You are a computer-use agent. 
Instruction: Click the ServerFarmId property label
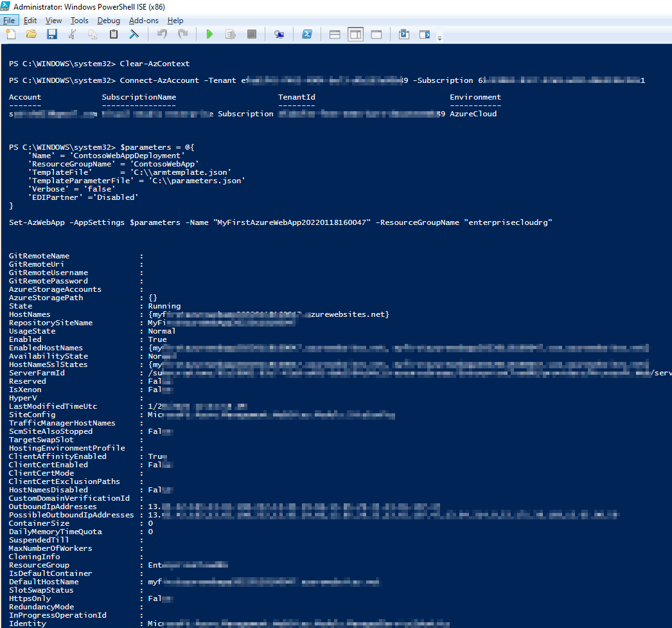click(37, 373)
